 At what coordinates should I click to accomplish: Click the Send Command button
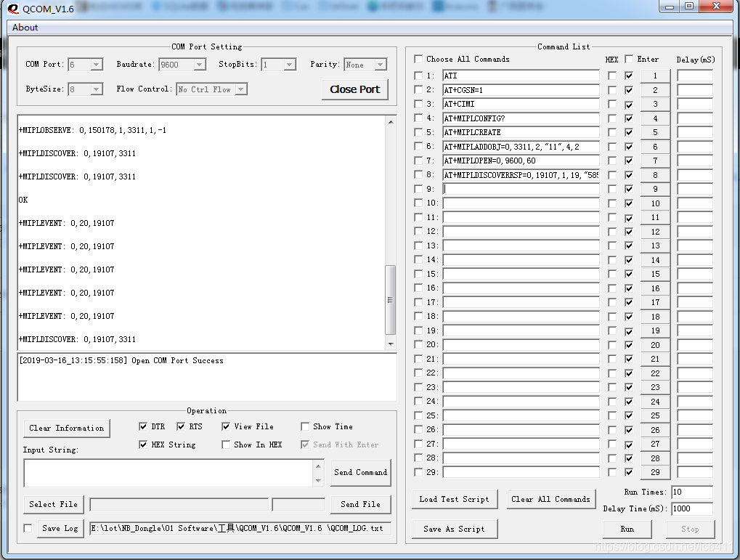coord(361,472)
